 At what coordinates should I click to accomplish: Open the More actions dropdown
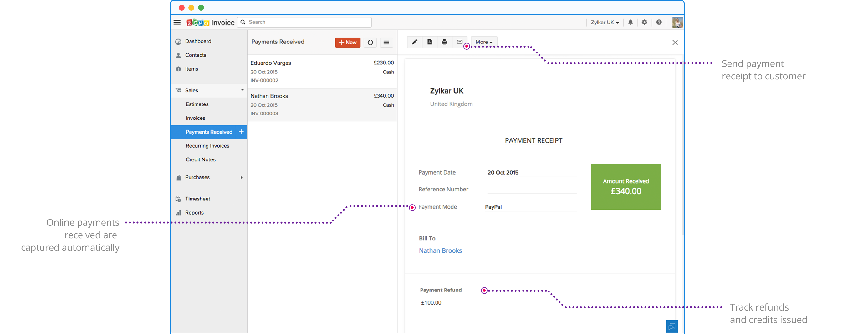click(483, 42)
